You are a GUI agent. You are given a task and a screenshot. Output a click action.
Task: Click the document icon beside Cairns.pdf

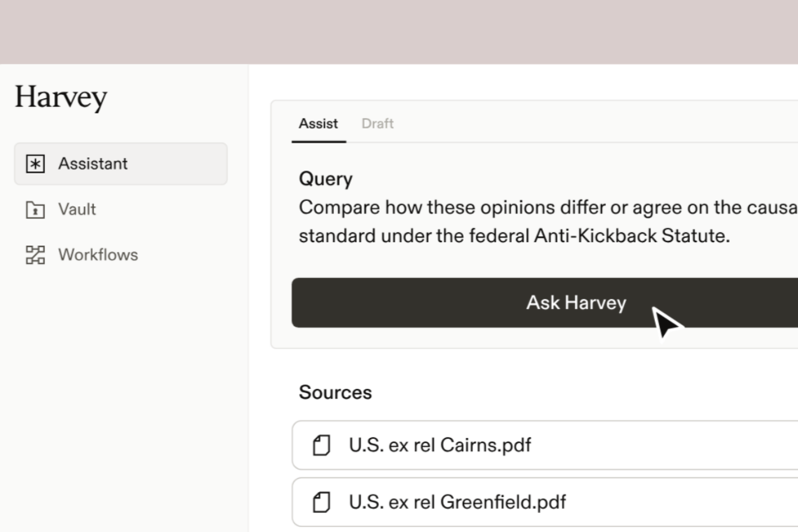[321, 446]
